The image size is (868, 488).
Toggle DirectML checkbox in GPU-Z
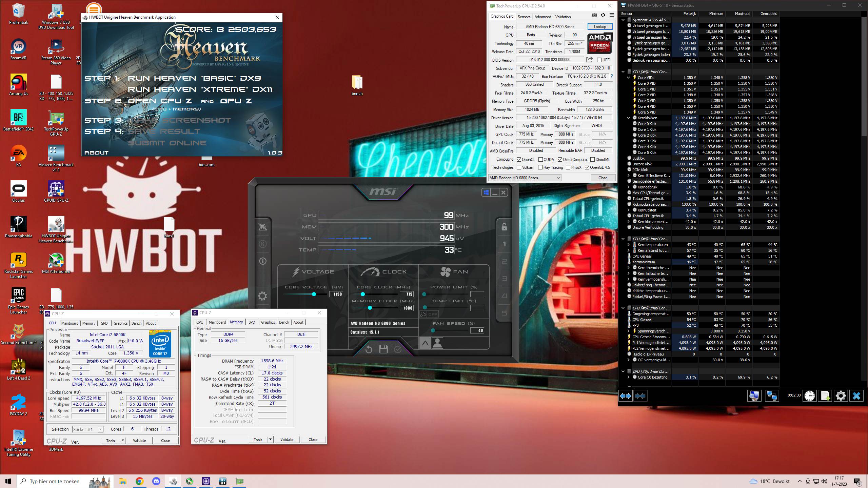[592, 159]
